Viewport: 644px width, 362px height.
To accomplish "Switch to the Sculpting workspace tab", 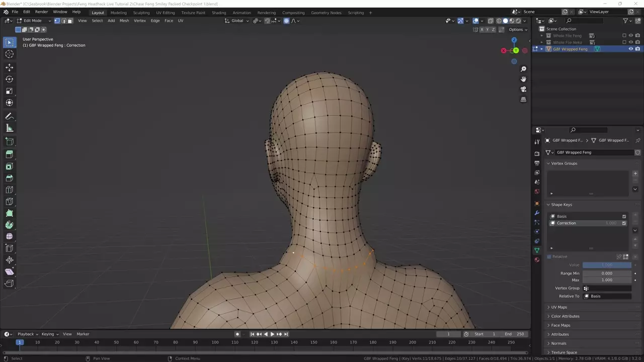I will [141, 13].
